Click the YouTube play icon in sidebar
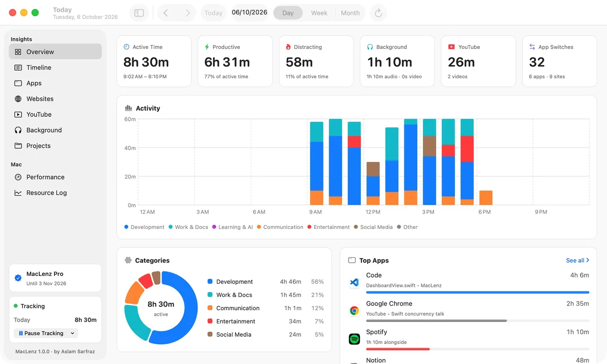 point(18,114)
